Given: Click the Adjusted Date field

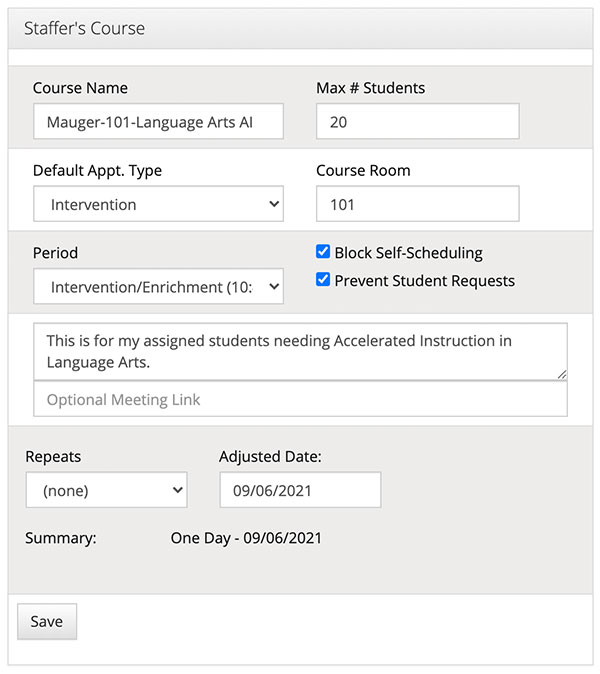Looking at the screenshot, I should coord(300,490).
